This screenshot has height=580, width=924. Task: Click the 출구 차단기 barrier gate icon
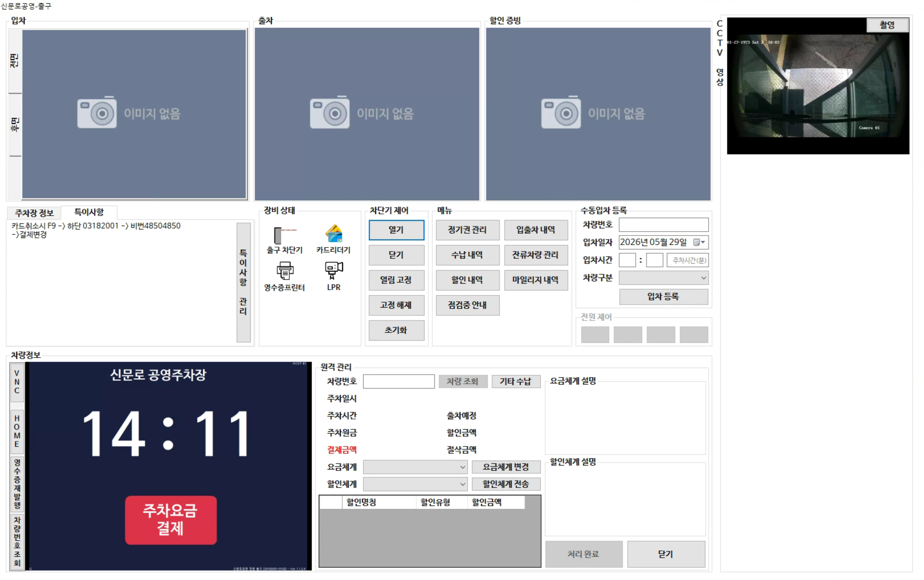point(285,235)
